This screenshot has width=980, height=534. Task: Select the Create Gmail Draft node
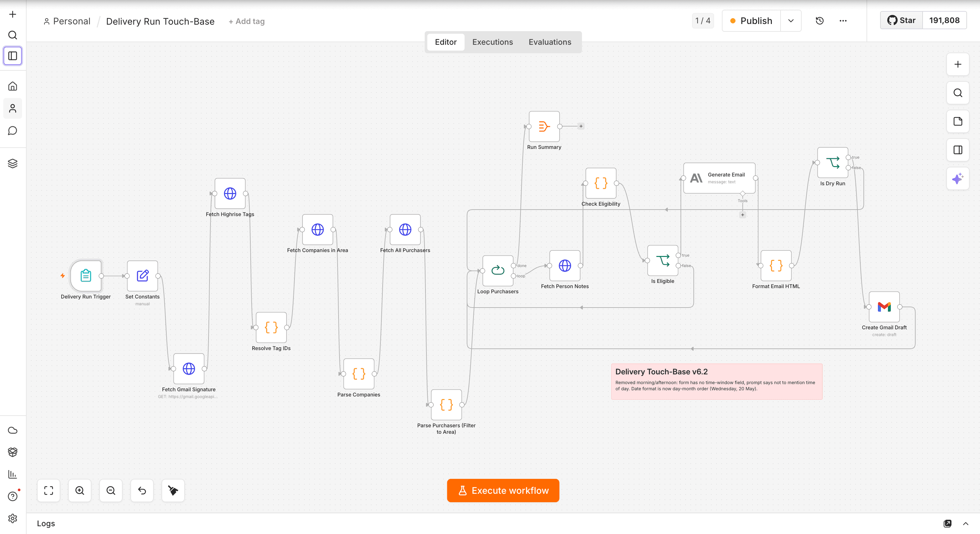tap(884, 307)
